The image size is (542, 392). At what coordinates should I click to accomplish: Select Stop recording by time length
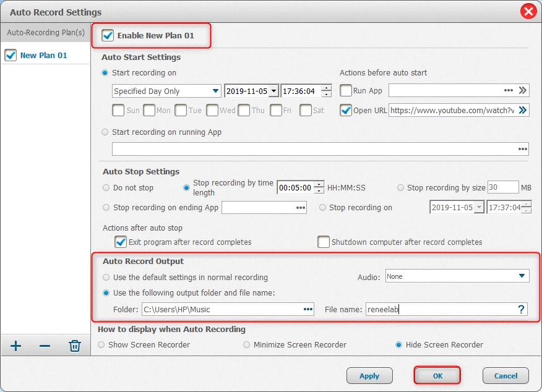click(186, 188)
